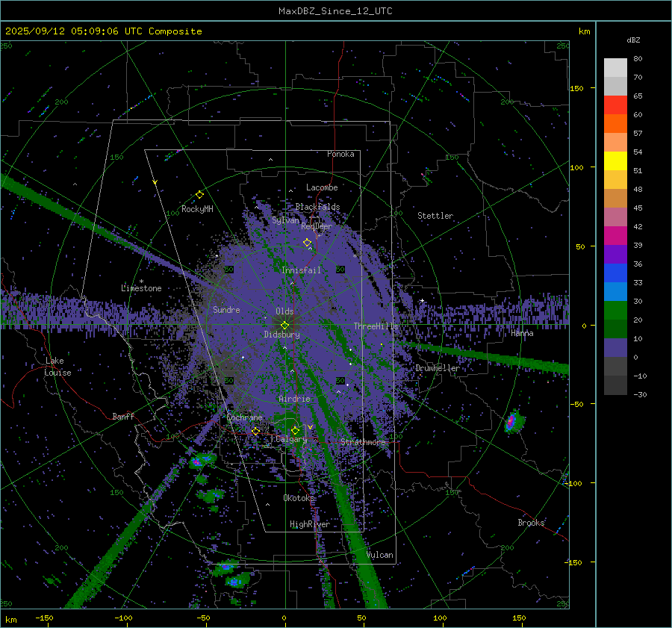672x628 pixels.
Task: Click the 2025/09/12 05:09:06 UTC Composite timestamp
Action: [x=103, y=31]
